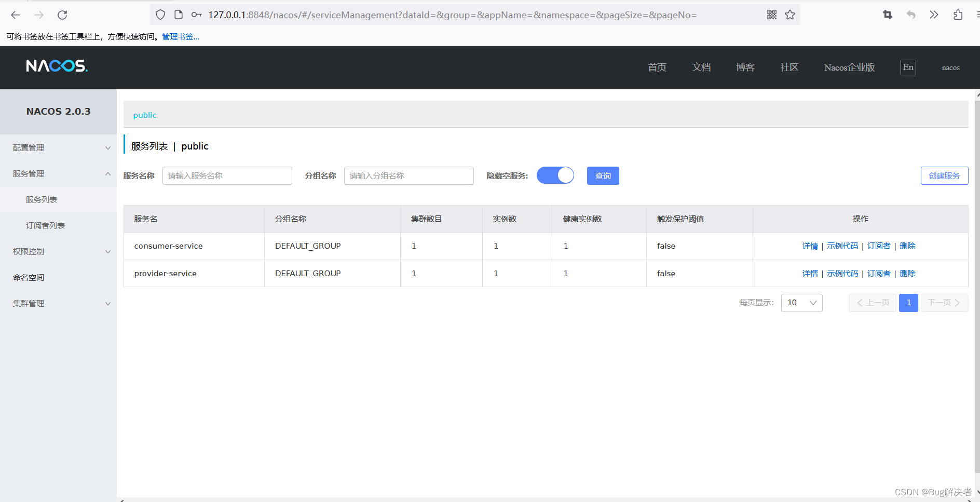Open 首页 in the top navigation
Viewport: 980px width, 502px height.
(x=657, y=67)
